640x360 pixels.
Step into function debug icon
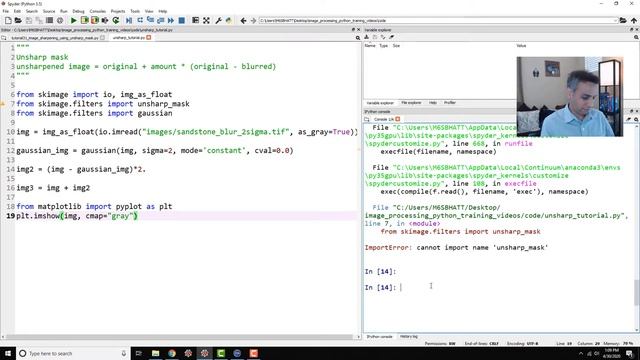pyautogui.click(x=150, y=20)
